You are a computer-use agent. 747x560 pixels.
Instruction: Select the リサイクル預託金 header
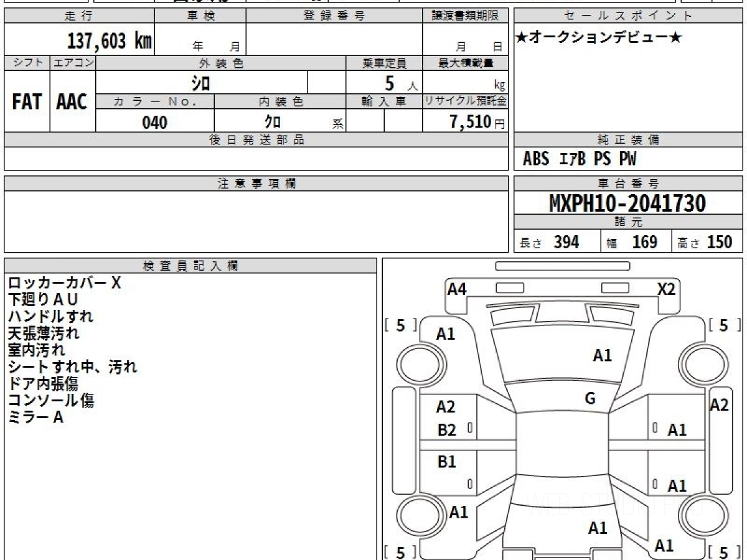coord(465,102)
